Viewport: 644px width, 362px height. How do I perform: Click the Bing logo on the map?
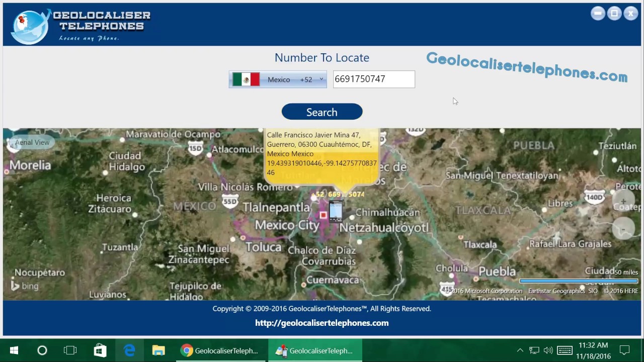coord(24,286)
